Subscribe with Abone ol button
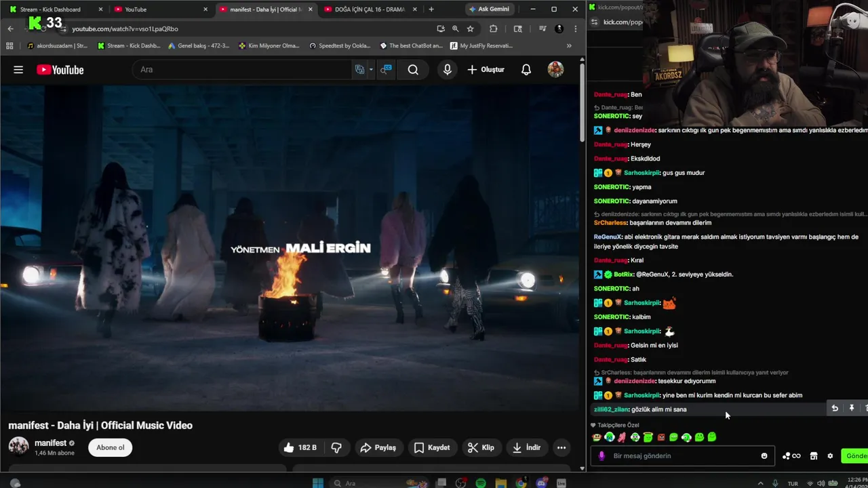Image resolution: width=868 pixels, height=488 pixels. (110, 447)
